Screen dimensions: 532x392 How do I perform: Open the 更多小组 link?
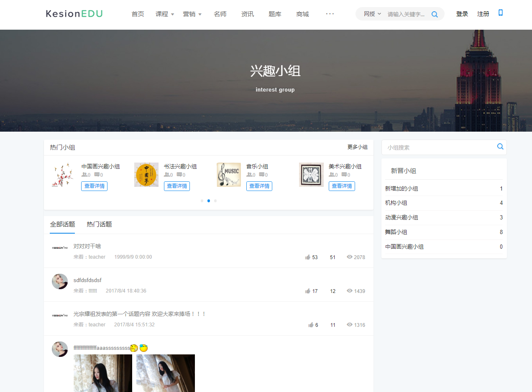tap(357, 147)
